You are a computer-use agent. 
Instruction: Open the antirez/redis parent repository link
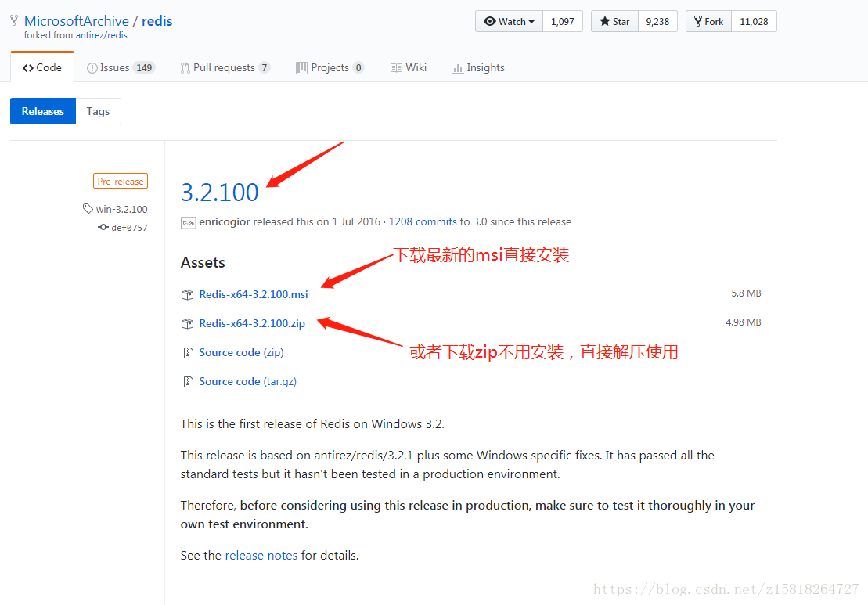[101, 35]
